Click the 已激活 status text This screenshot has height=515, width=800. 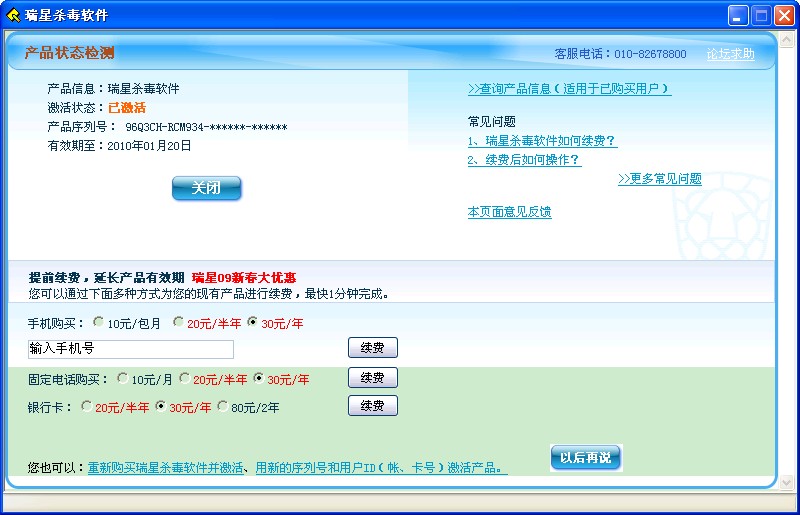(127, 108)
